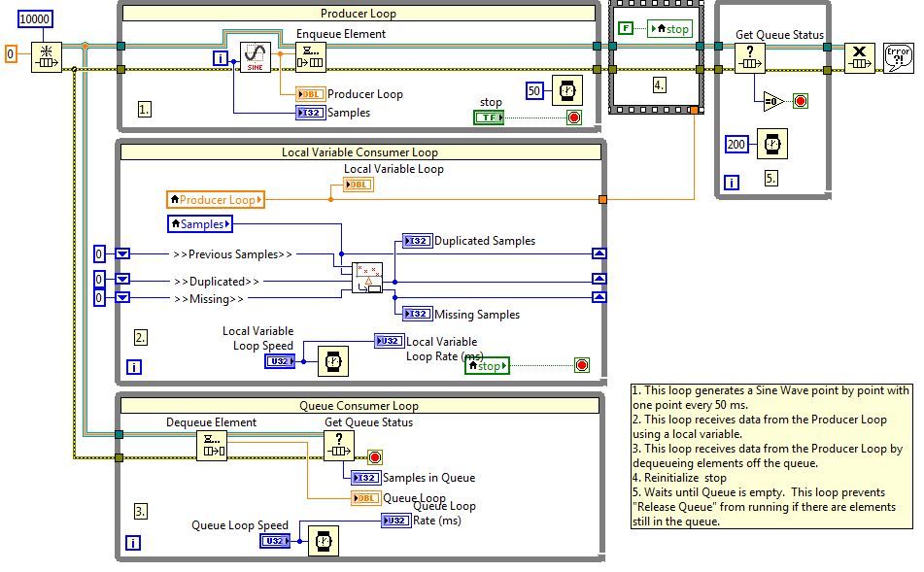
Task: Click the Get Queue Status node in loop 5
Action: [x=749, y=57]
